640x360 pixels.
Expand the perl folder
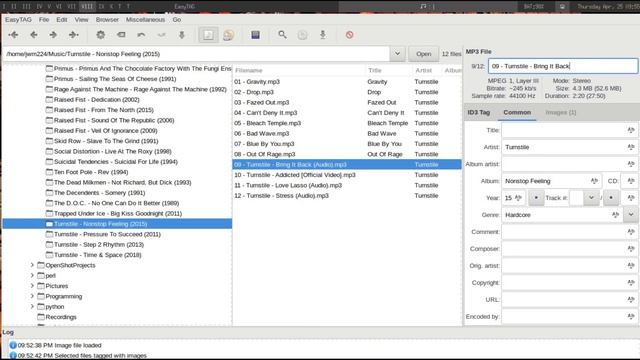click(32, 276)
